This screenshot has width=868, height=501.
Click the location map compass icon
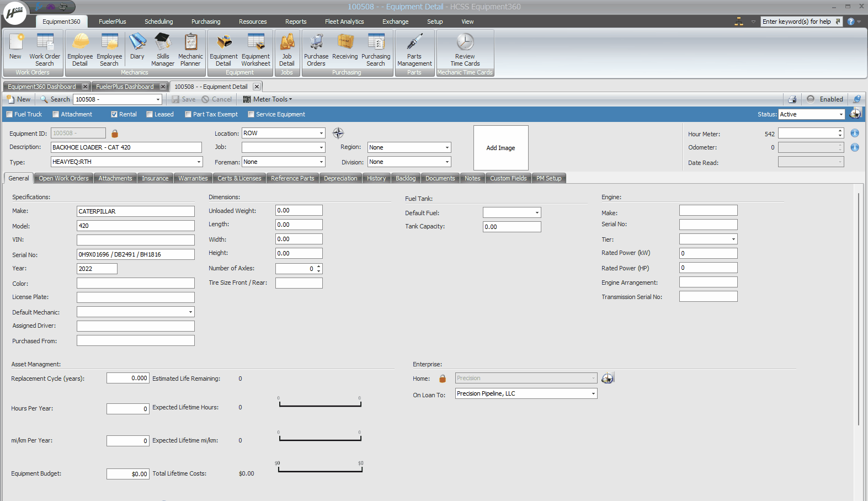click(x=338, y=133)
